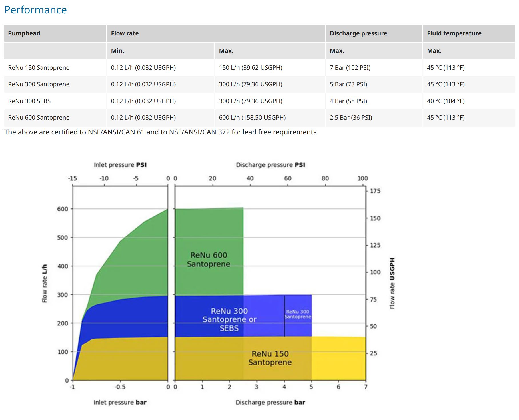Screen dimensions: 519x420
Task: Click the 7 Bar (102 PSI) cell
Action: coord(350,68)
